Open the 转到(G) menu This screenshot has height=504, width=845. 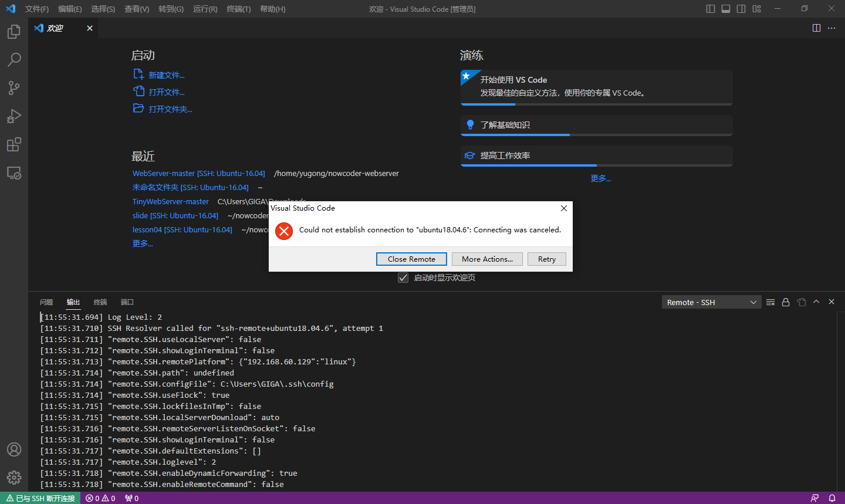tap(171, 9)
